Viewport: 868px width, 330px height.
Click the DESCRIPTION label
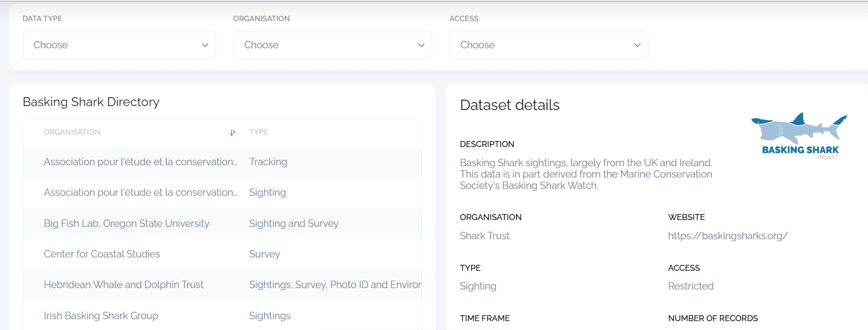(487, 144)
